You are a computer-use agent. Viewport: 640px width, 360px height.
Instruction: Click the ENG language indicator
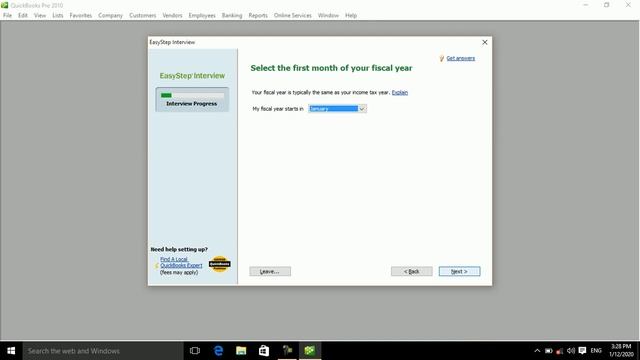click(596, 351)
